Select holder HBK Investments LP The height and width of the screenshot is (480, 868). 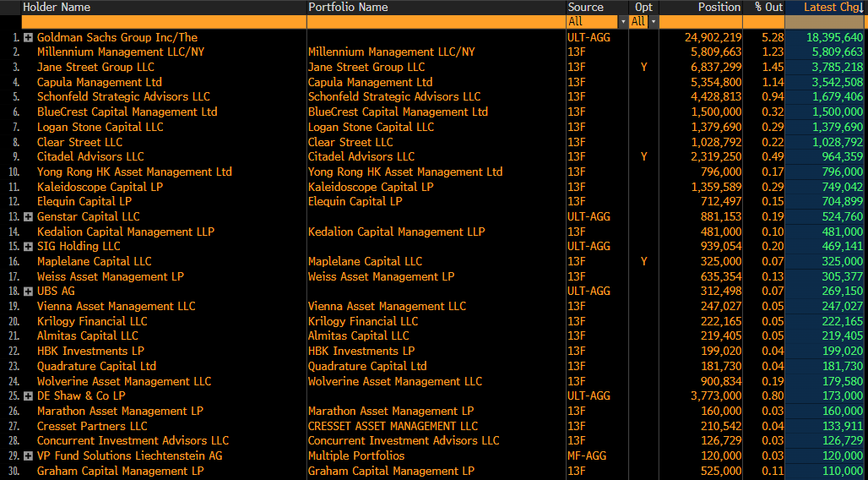pos(91,352)
